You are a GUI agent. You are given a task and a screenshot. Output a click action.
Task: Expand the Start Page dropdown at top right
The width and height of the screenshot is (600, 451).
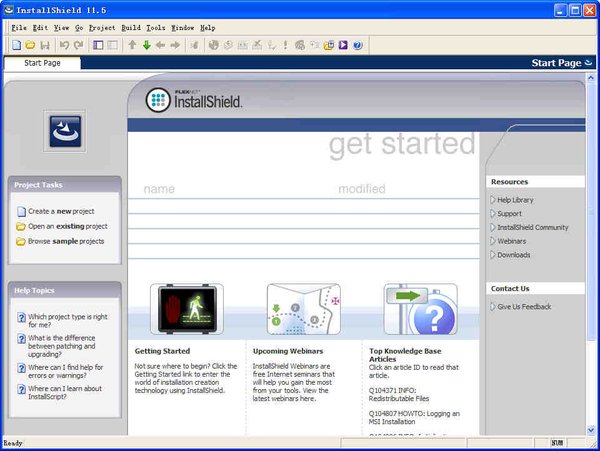click(x=589, y=63)
